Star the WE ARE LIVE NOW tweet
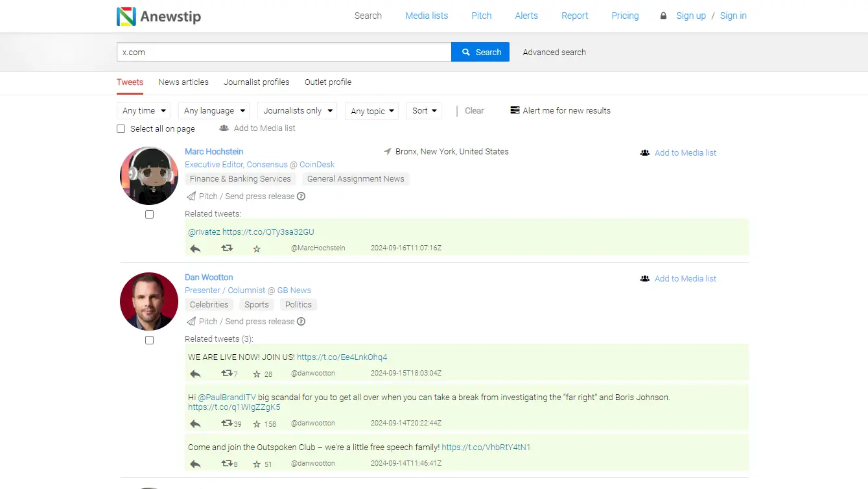The image size is (868, 489). [x=257, y=374]
